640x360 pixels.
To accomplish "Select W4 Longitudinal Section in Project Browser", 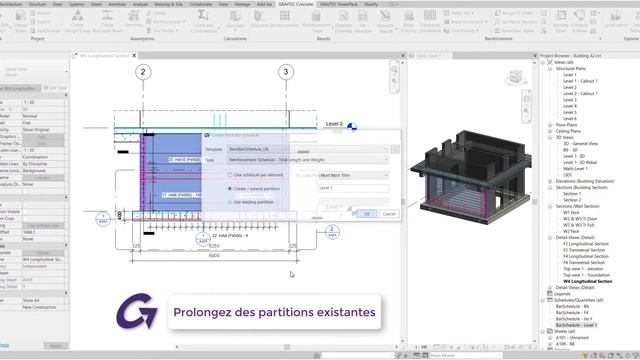I will tap(587, 281).
